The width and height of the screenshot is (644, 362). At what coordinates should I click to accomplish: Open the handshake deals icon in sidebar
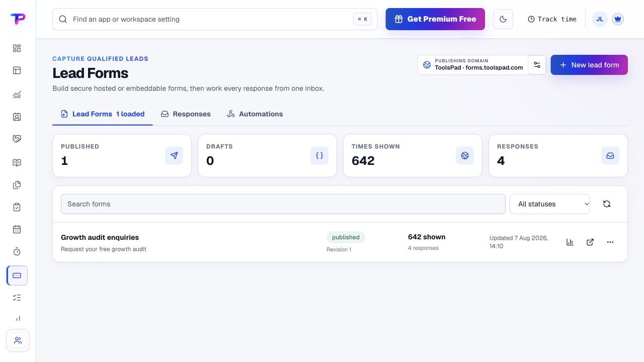(x=17, y=139)
